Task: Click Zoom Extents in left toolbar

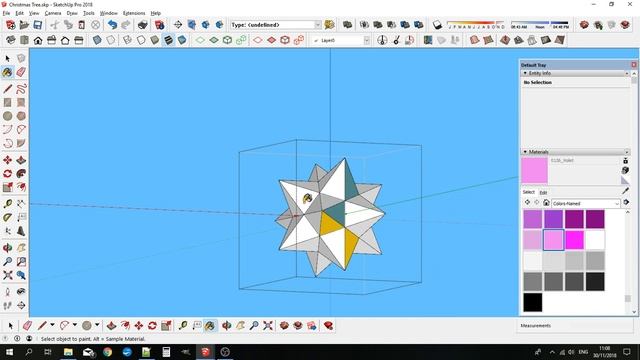Action: [x=7, y=275]
